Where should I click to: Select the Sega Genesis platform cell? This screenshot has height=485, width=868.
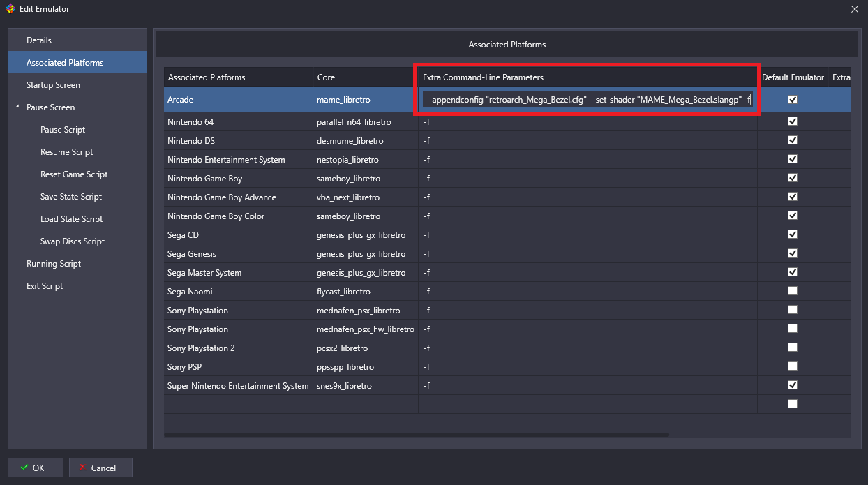(239, 254)
